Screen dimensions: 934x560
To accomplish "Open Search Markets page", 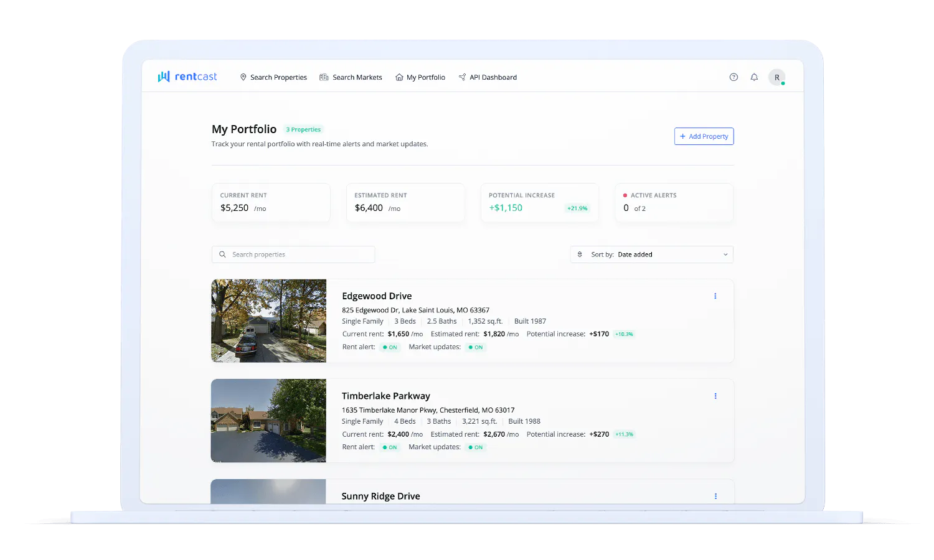I will click(351, 77).
